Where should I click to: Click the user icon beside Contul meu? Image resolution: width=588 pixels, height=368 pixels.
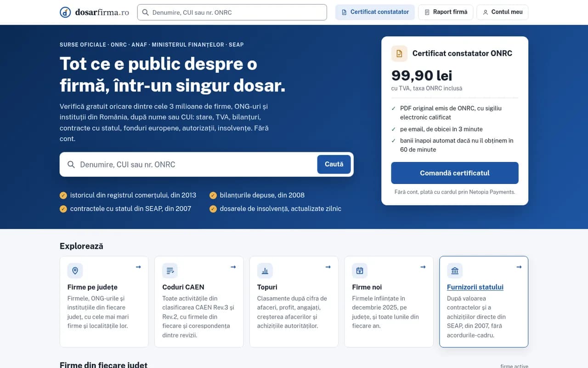[485, 12]
